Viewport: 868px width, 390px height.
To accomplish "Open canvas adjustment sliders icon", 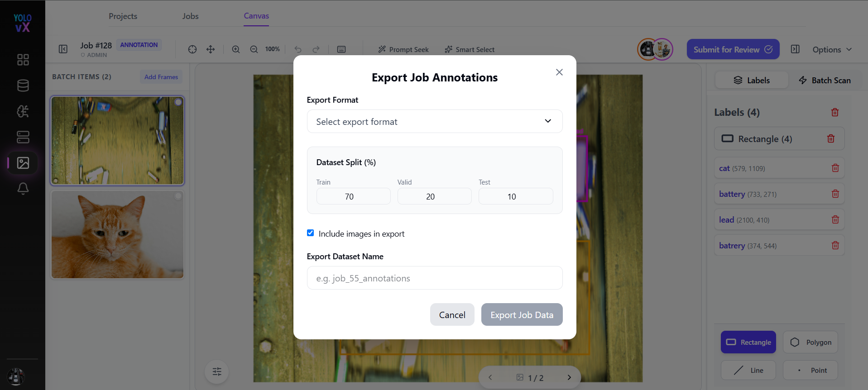I will [217, 371].
